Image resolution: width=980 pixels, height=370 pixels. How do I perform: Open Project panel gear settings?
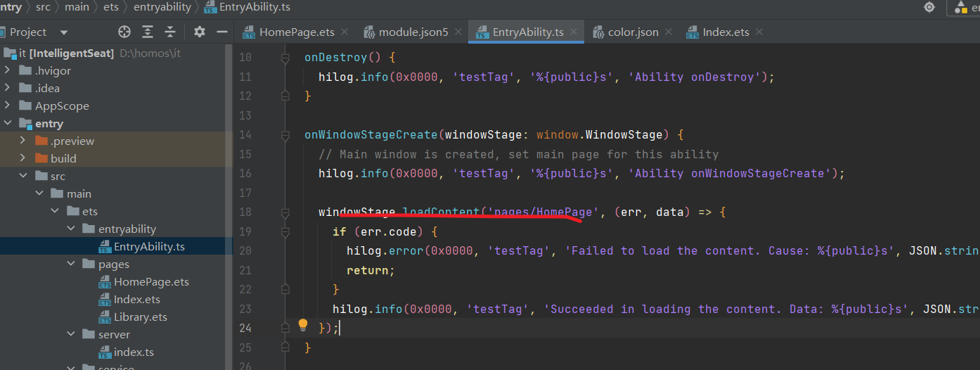coord(200,32)
